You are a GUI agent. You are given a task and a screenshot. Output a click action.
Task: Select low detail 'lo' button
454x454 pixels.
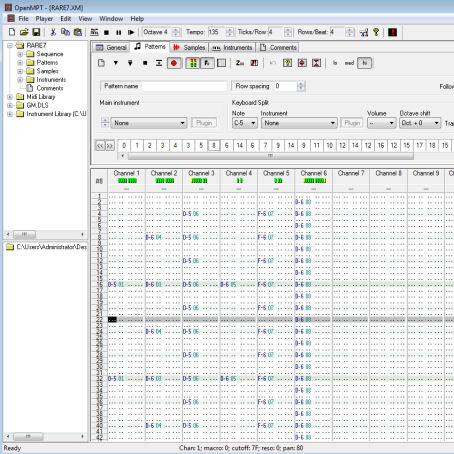click(x=335, y=63)
